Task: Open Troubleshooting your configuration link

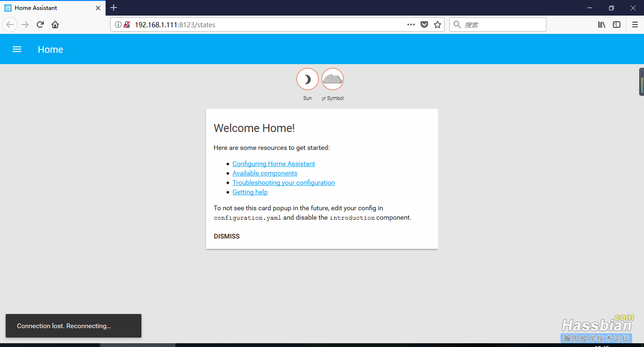Action: pos(283,182)
